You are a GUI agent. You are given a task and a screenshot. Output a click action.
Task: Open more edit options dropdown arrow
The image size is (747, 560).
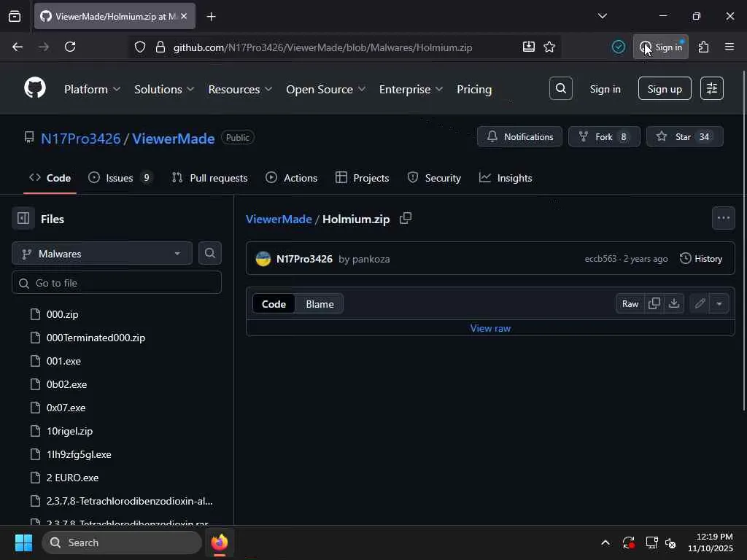(x=719, y=303)
